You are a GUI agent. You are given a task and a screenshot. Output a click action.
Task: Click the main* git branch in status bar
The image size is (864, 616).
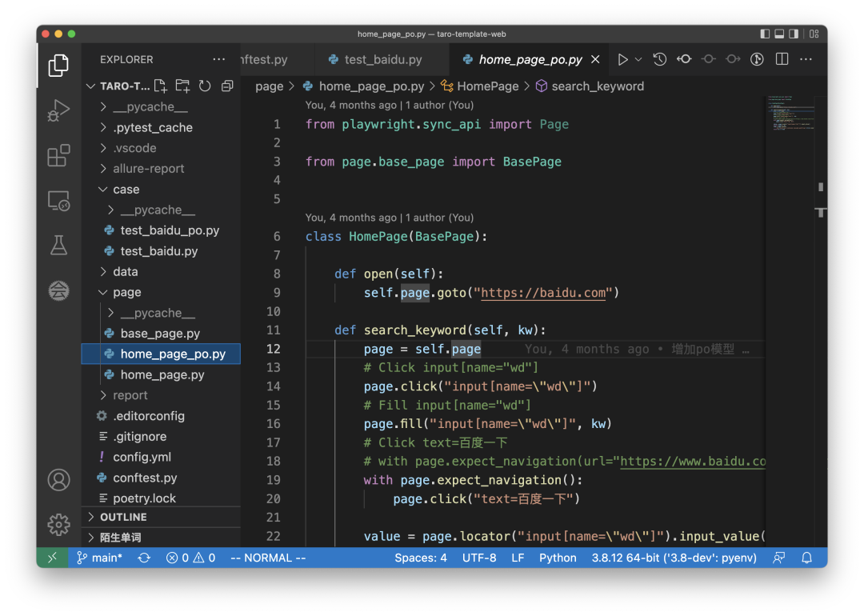pos(99,558)
